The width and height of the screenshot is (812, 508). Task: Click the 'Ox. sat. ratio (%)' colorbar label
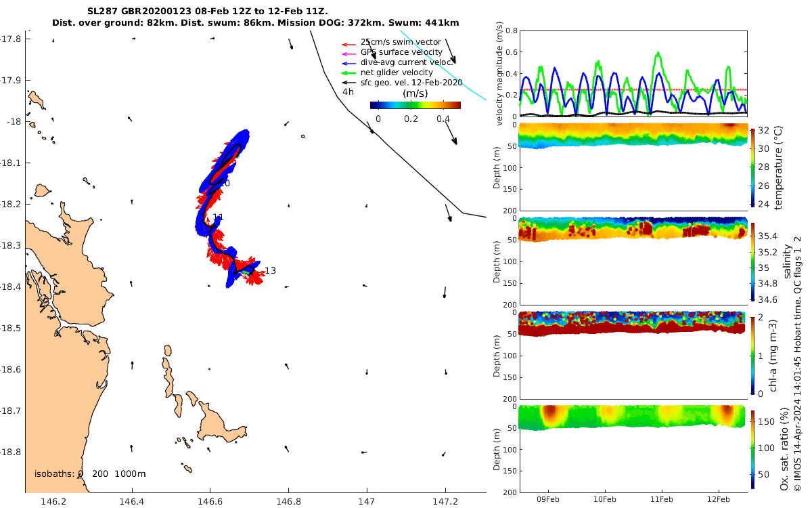point(784,450)
